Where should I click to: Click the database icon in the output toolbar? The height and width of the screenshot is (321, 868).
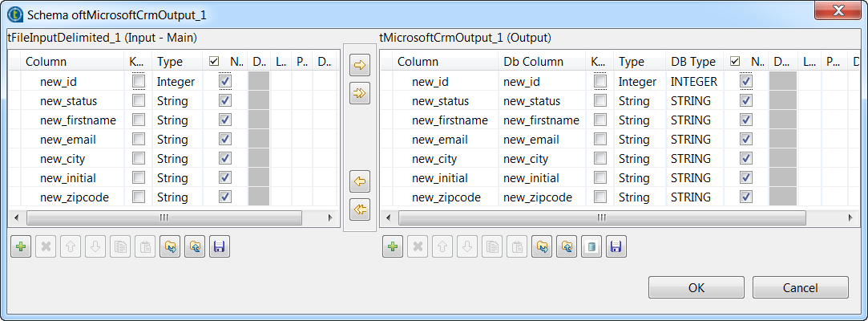591,247
